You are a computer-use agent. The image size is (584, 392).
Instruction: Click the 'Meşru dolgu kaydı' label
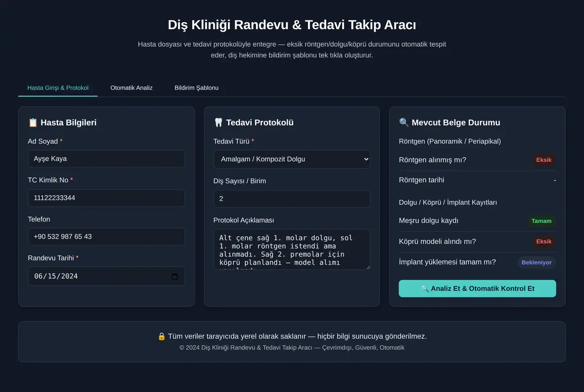pos(429,221)
